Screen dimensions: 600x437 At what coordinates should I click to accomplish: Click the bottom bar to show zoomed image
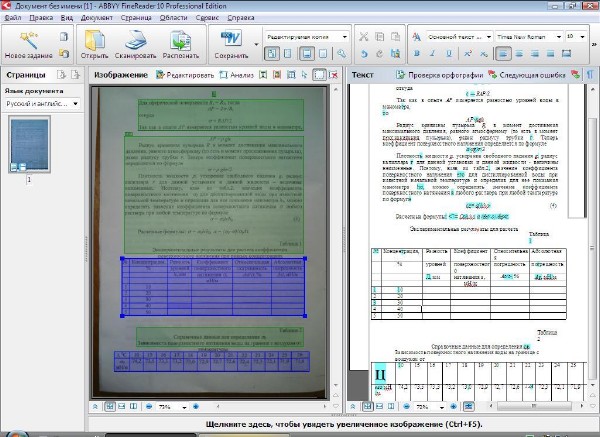tap(300, 424)
